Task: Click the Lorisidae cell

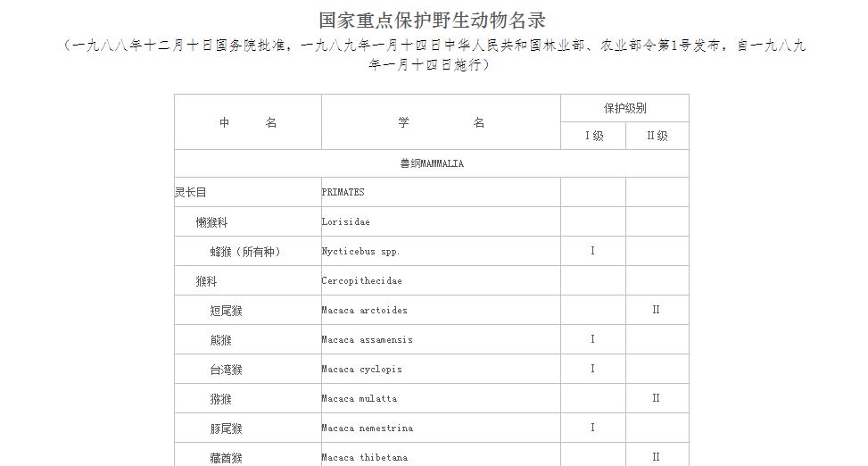Action: [x=442, y=221]
